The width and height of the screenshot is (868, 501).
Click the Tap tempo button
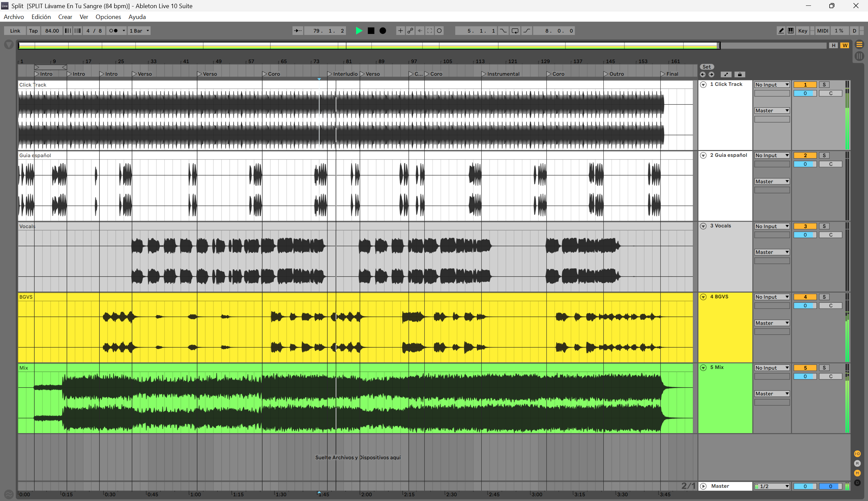pos(33,31)
